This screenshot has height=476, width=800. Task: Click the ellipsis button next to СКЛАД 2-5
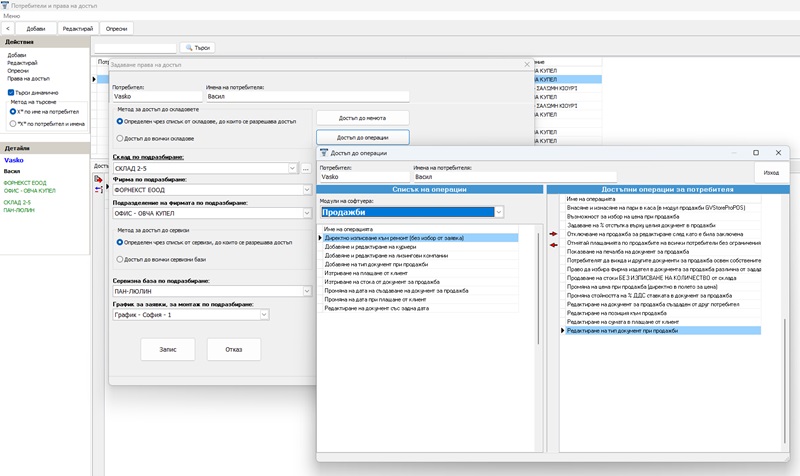[x=306, y=168]
